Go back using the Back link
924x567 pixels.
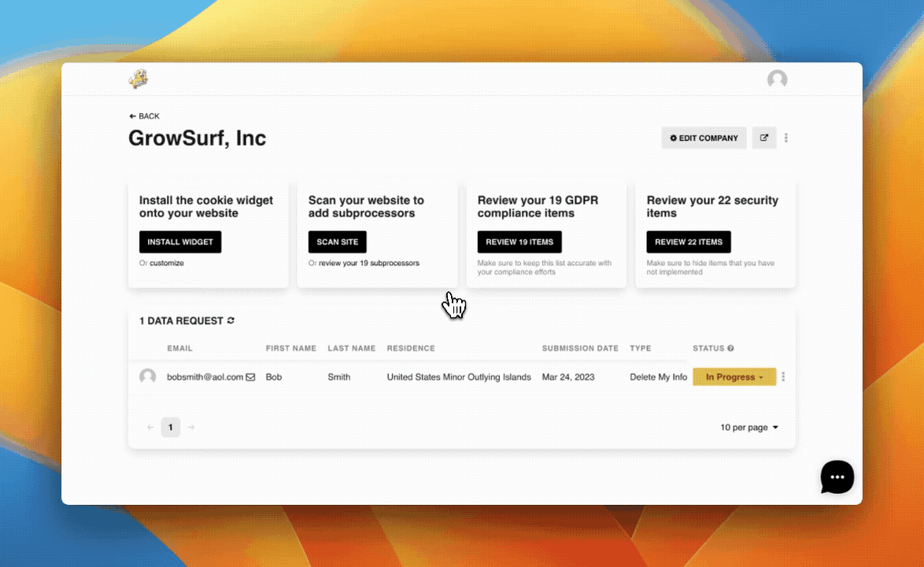(144, 116)
